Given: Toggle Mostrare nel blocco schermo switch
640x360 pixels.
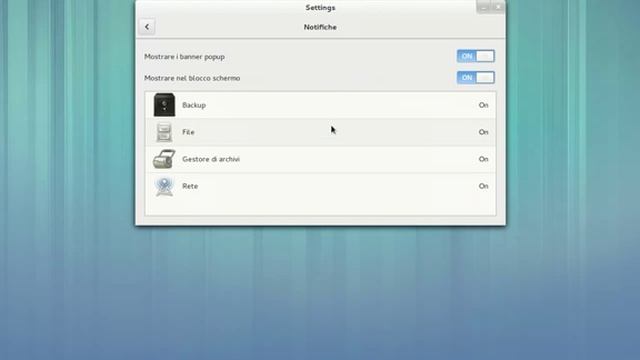Looking at the screenshot, I should pos(476,78).
